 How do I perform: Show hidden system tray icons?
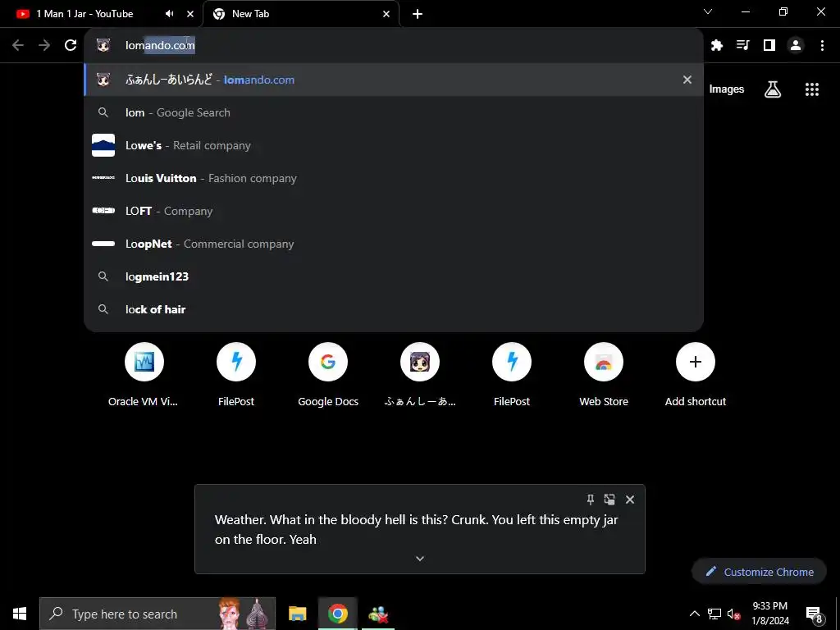point(694,614)
